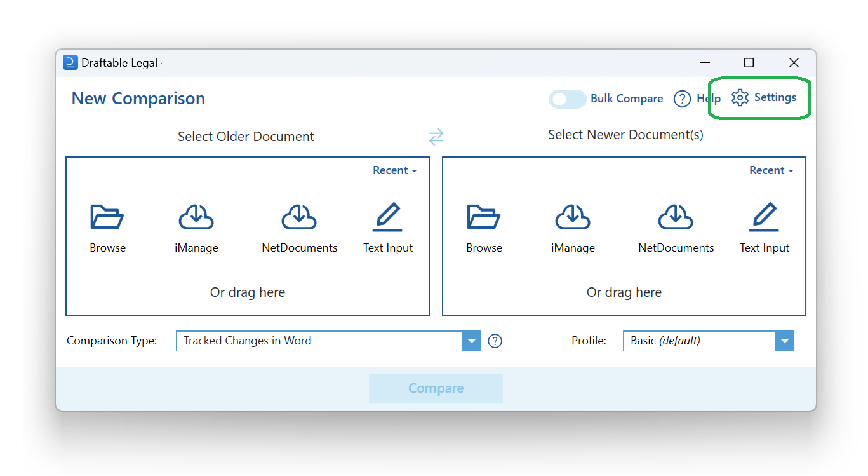Open Help question mark icon

[682, 99]
